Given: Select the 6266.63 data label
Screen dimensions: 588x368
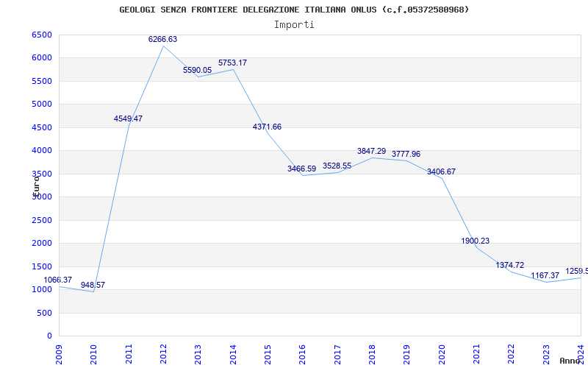Looking at the screenshot, I should pos(162,40).
